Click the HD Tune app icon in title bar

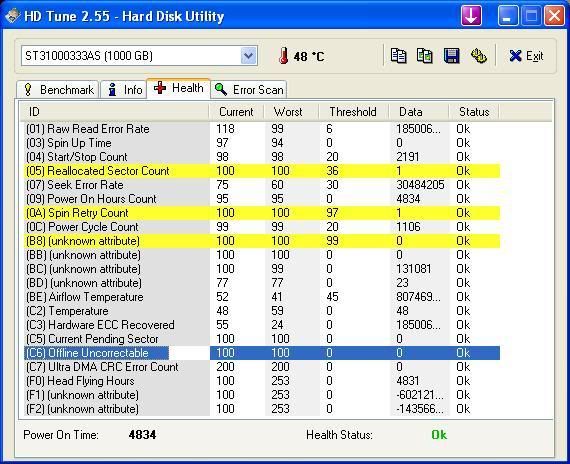click(12, 16)
